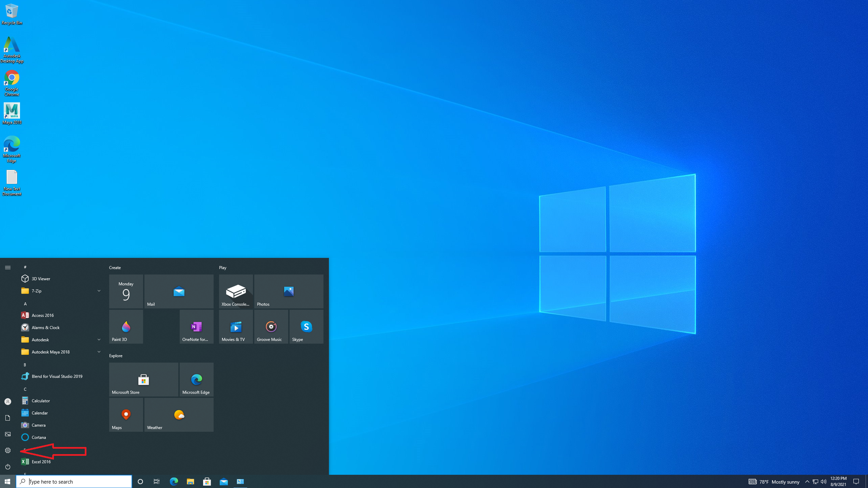Open the Pictures icon in Start sidebar

(x=8, y=434)
